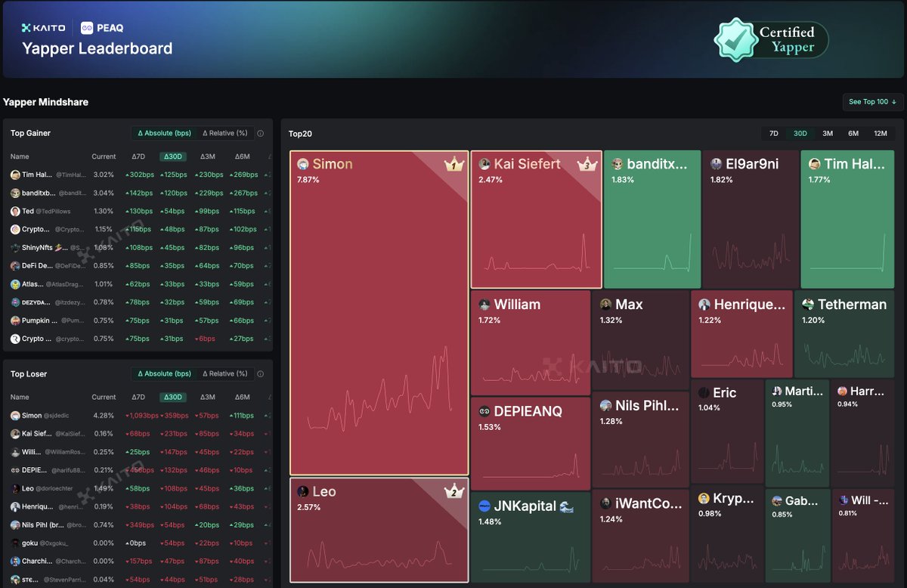Click the Current column header in Top Loser
Image resolution: width=907 pixels, height=588 pixels.
(104, 397)
